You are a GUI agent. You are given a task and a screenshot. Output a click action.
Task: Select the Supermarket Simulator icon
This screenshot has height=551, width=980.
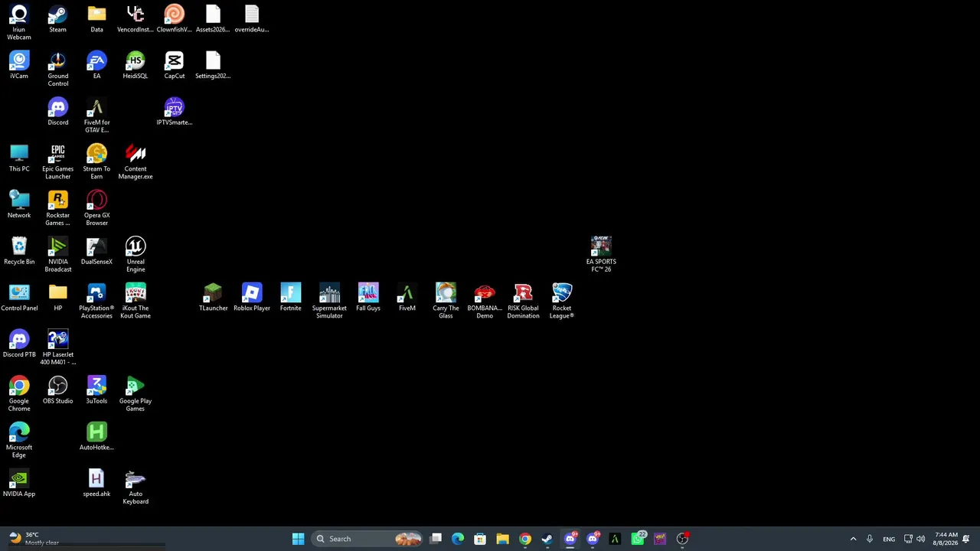point(329,302)
